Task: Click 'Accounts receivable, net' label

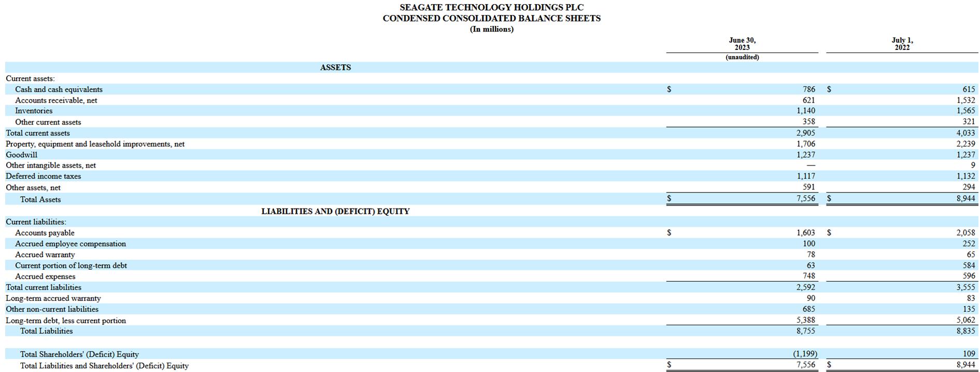Action: click(x=56, y=100)
